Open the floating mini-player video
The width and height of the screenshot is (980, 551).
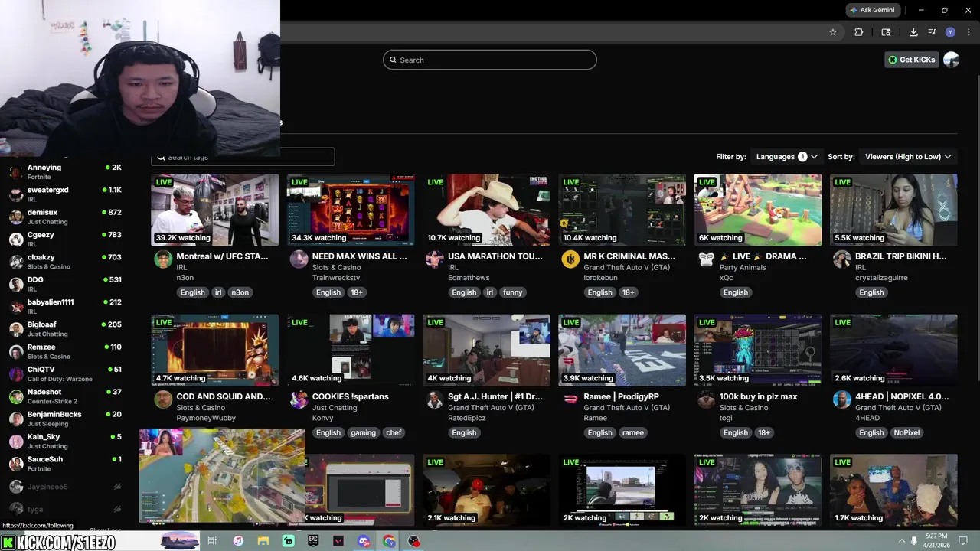222,475
